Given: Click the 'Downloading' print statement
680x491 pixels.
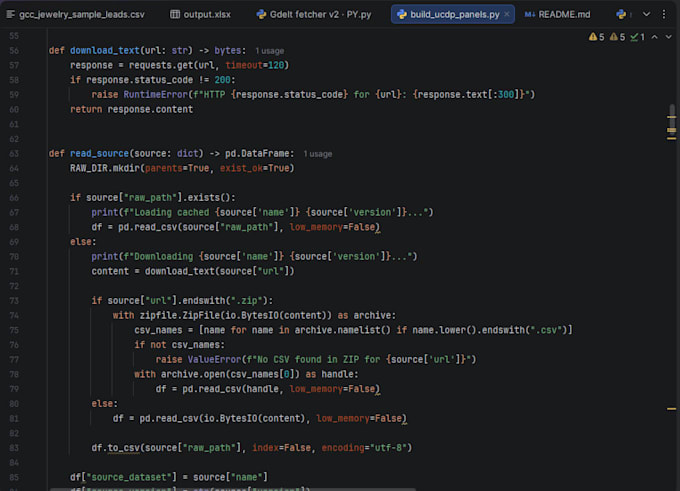Looking at the screenshot, I should pos(254,256).
